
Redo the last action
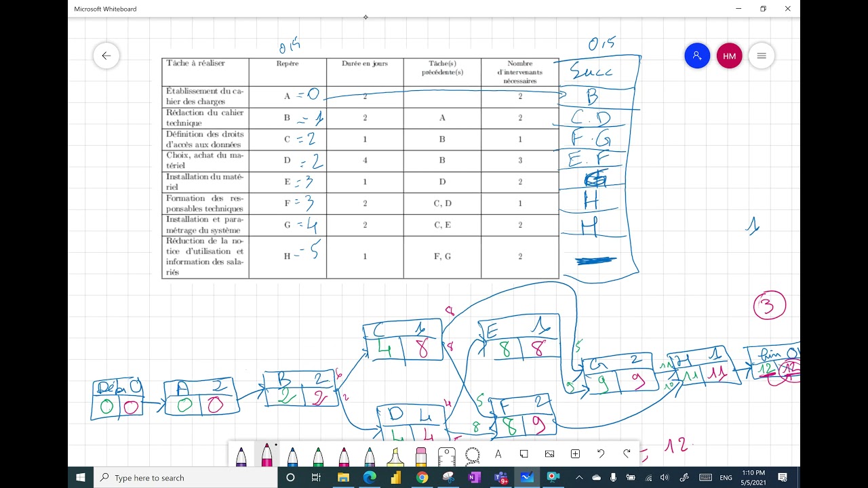pyautogui.click(x=627, y=454)
